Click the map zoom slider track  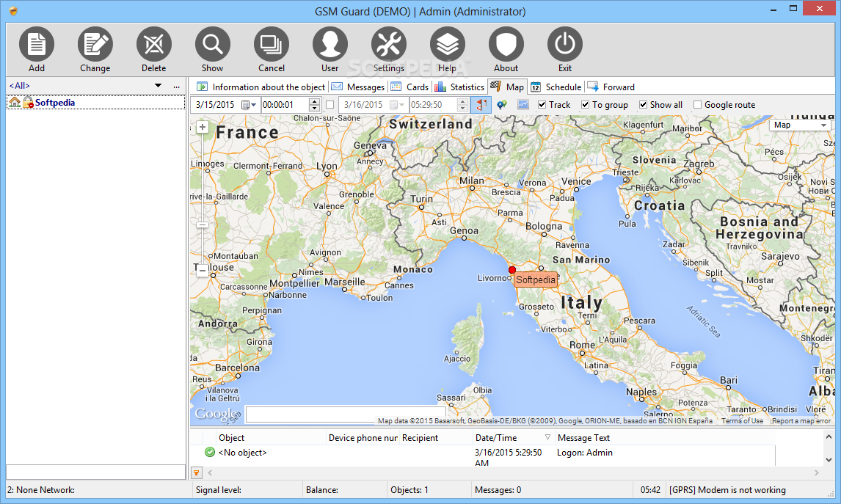point(203,200)
